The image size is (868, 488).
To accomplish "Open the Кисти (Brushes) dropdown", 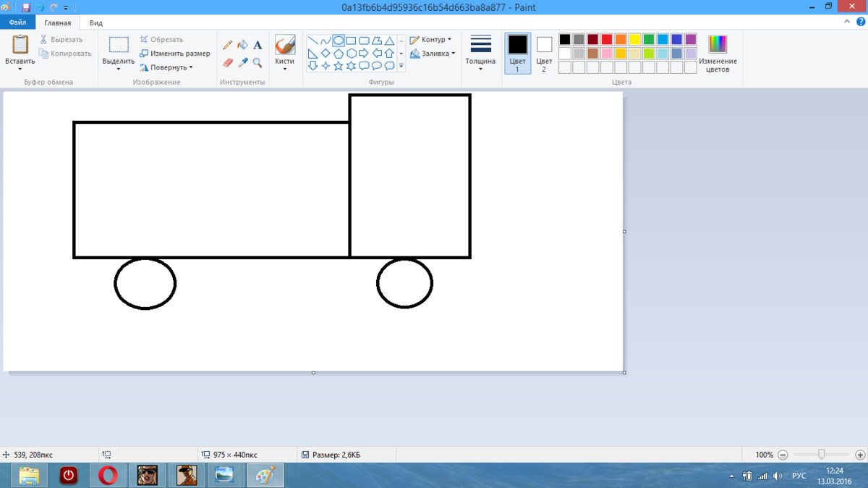I will (284, 67).
